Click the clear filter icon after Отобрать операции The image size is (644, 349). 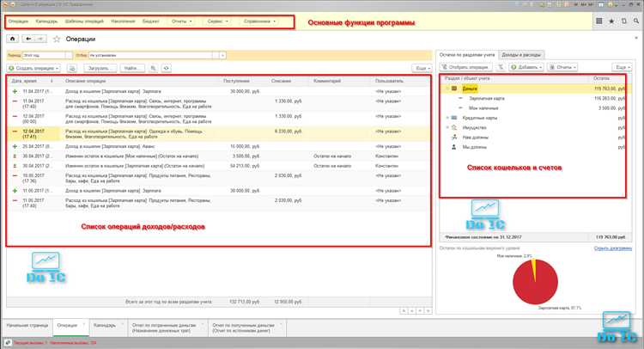click(501, 67)
